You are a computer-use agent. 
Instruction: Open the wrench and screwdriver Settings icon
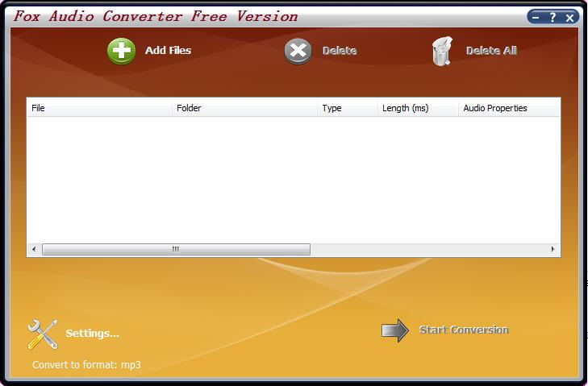click(43, 334)
